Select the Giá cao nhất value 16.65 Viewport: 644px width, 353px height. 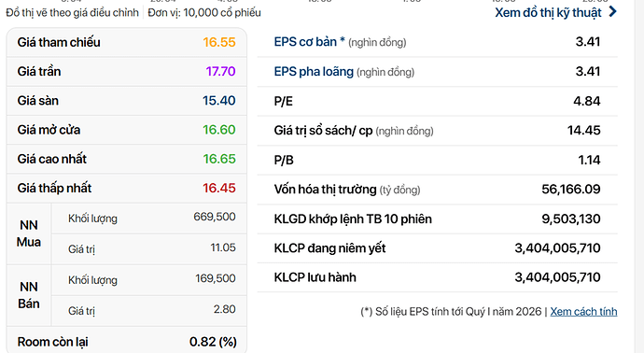219,159
